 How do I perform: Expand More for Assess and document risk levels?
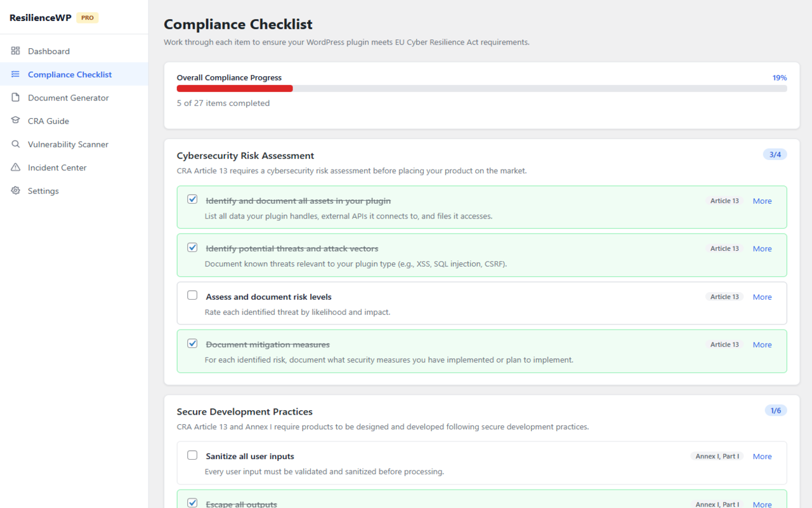[762, 297]
